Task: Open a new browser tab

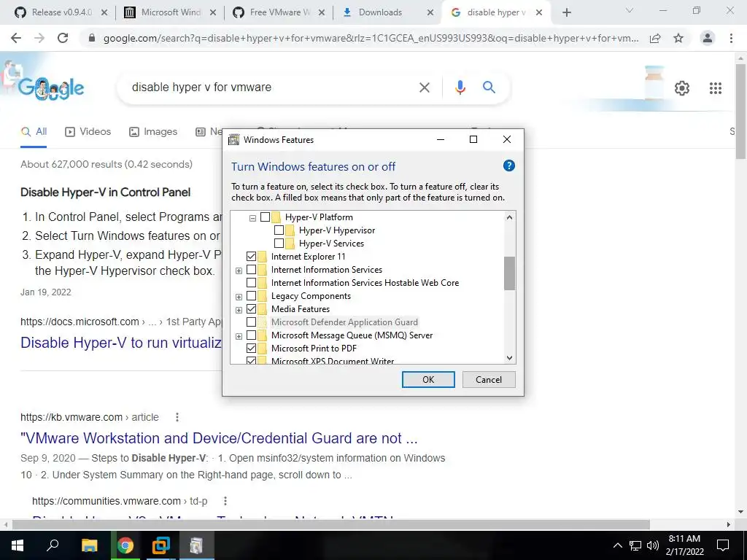Action: 566,12
